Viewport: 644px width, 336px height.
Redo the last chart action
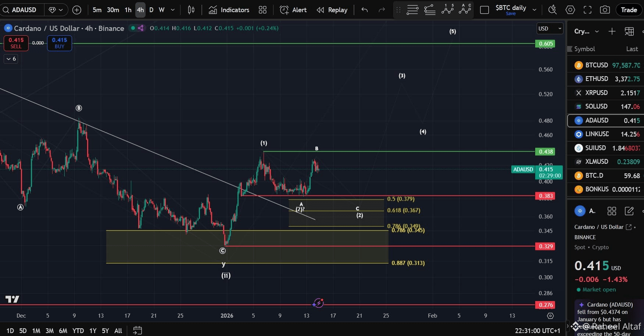(382, 10)
